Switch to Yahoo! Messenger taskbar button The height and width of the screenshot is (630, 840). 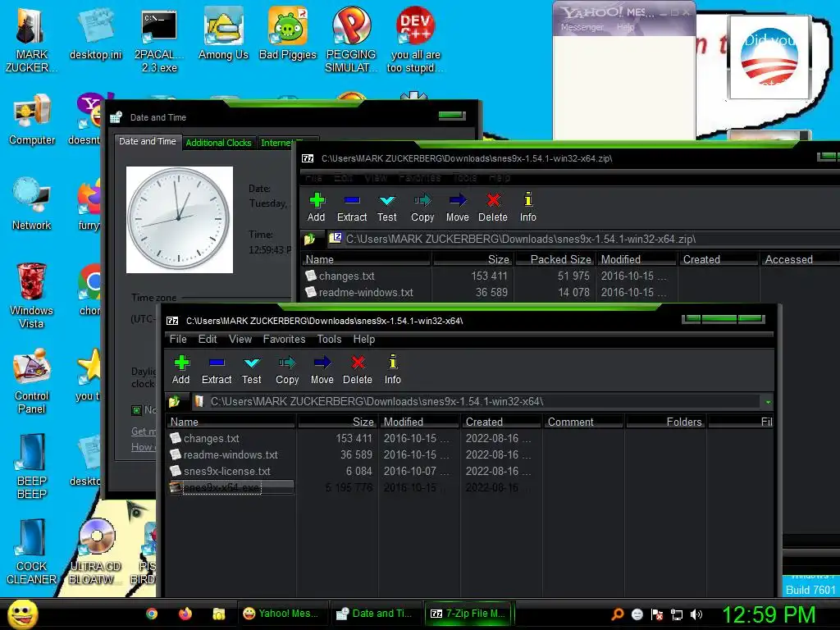tap(282, 614)
